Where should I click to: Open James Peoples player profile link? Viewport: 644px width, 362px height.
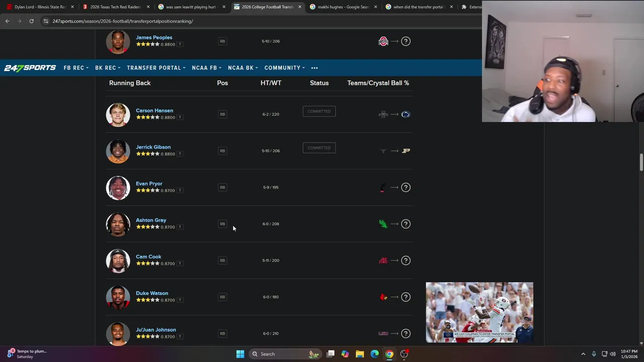154,38
